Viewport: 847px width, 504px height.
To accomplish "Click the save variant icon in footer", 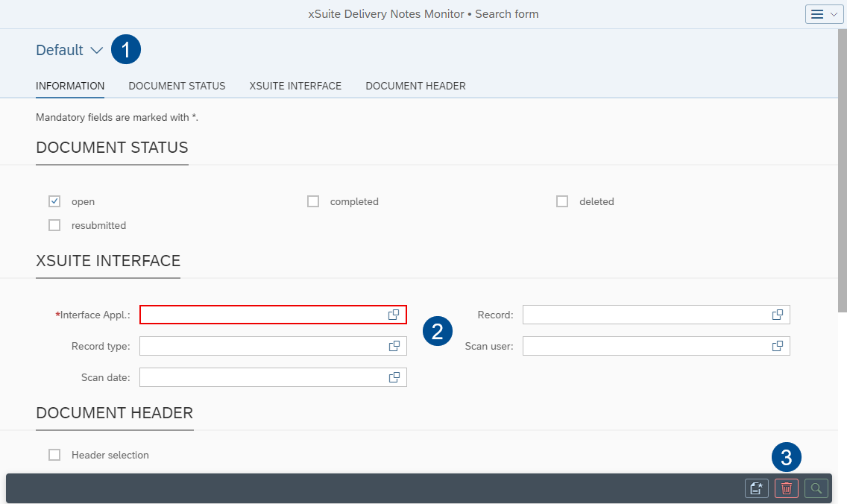I will tap(756, 488).
